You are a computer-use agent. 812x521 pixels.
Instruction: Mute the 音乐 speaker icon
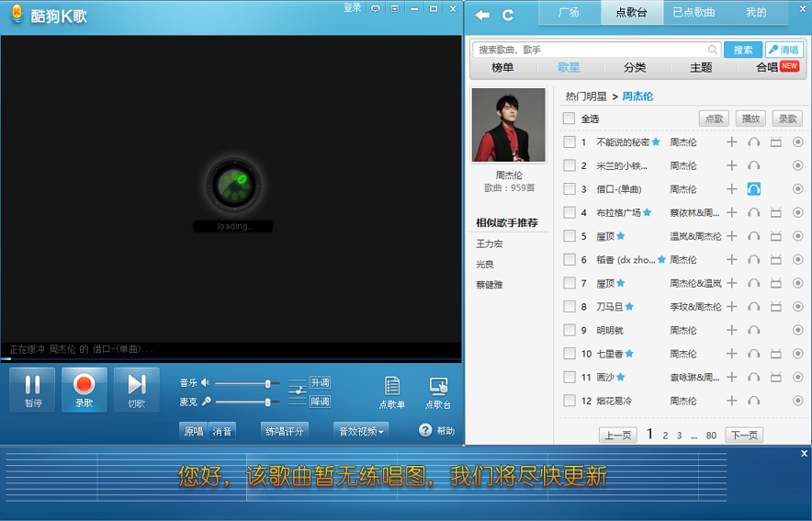tap(205, 383)
